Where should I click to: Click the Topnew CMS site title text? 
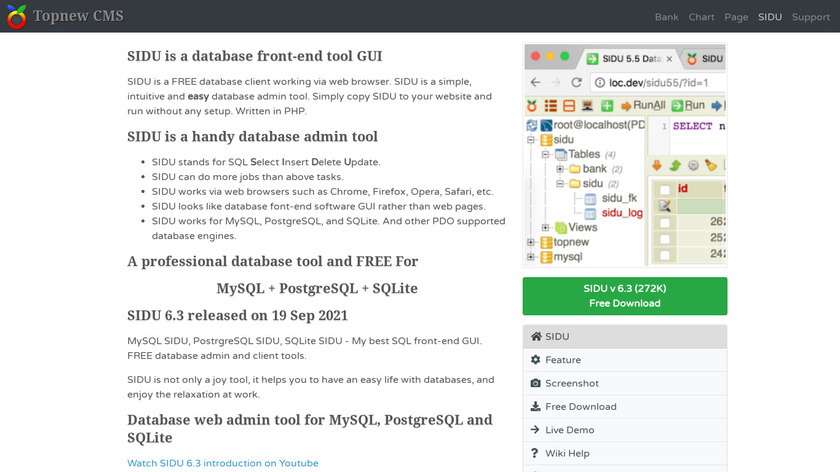pos(79,16)
